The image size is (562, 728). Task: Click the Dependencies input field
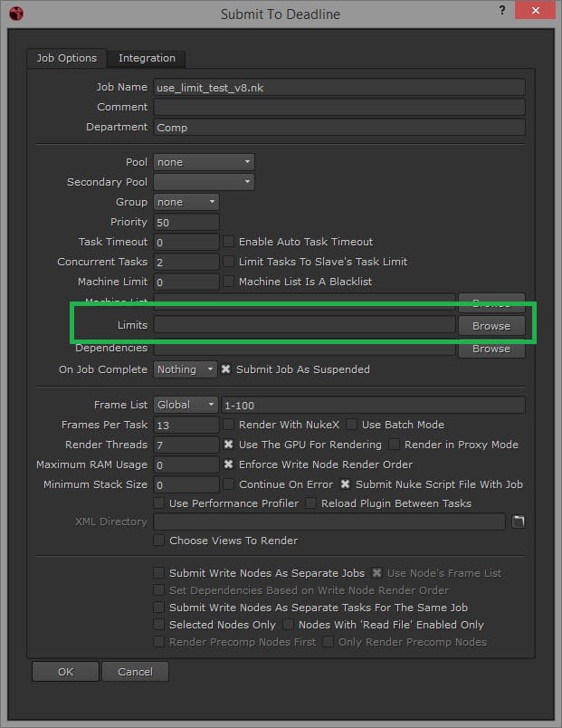pyautogui.click(x=304, y=349)
